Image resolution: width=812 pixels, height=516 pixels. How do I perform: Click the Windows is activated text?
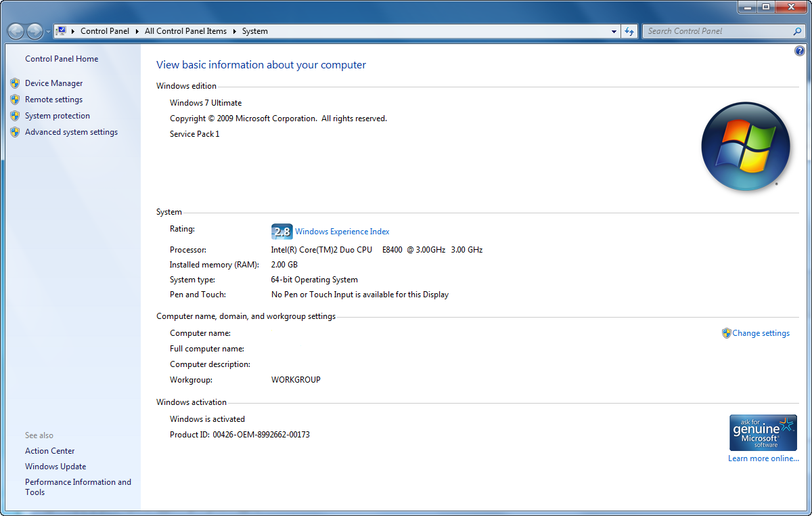207,419
